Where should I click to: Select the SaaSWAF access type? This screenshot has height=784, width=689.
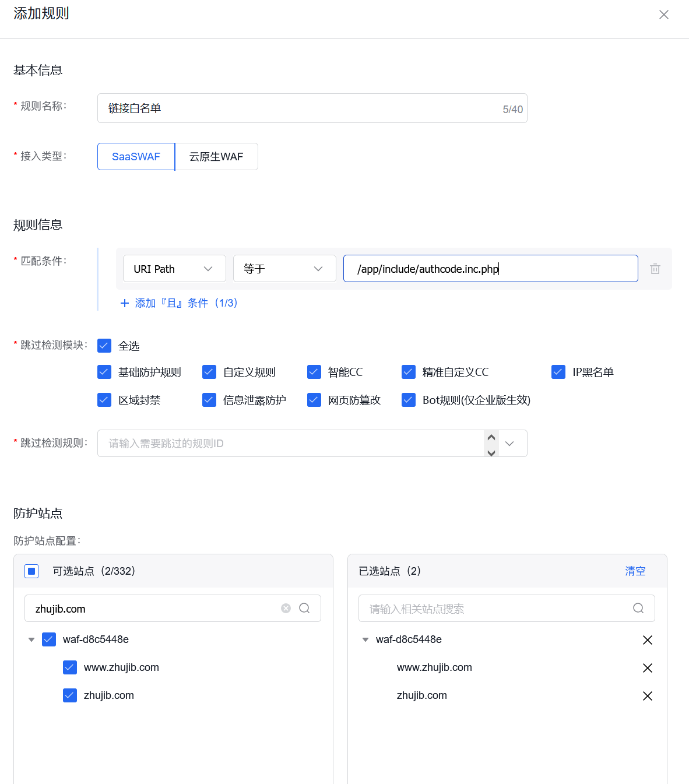(136, 156)
